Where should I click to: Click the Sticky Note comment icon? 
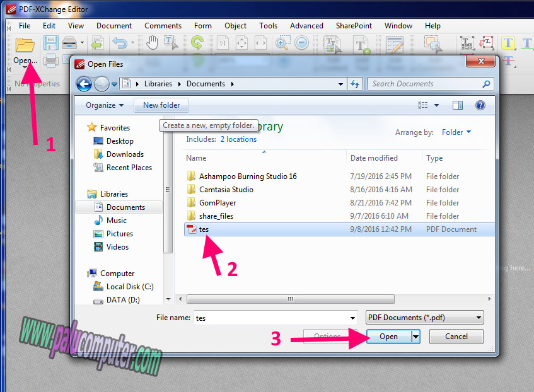432,44
